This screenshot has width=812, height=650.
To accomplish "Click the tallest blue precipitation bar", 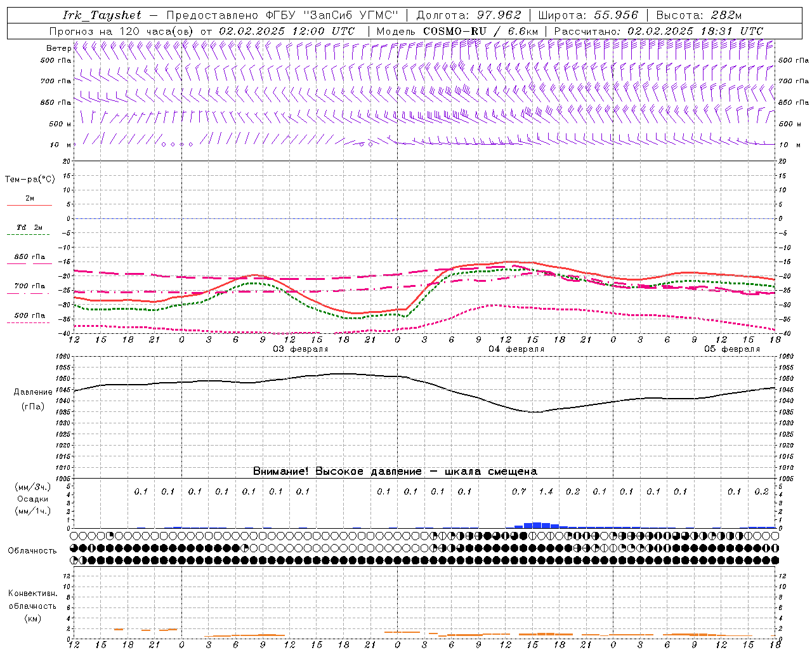I will coord(537,525).
